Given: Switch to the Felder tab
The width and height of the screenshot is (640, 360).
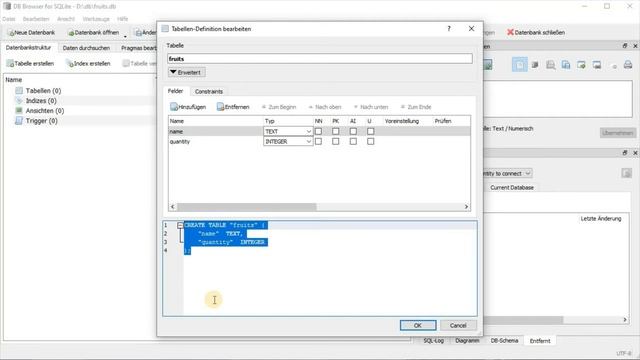Looking at the screenshot, I should coord(176,91).
